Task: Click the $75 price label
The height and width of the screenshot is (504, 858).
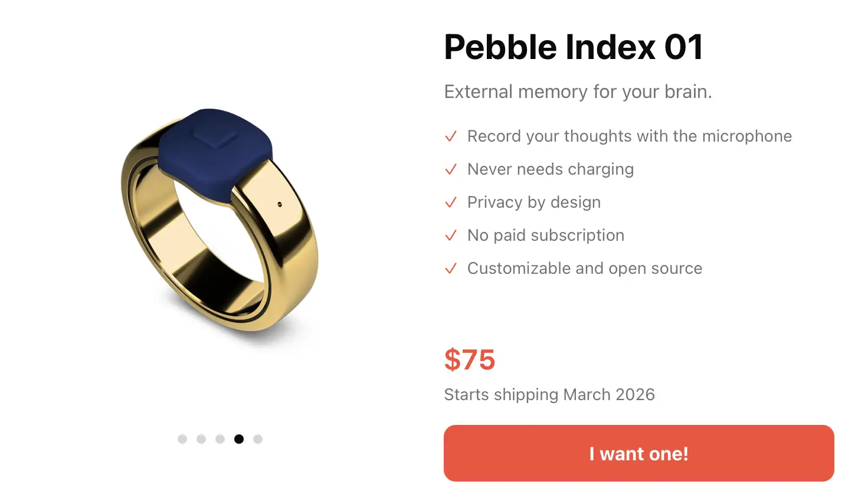Action: click(x=470, y=359)
